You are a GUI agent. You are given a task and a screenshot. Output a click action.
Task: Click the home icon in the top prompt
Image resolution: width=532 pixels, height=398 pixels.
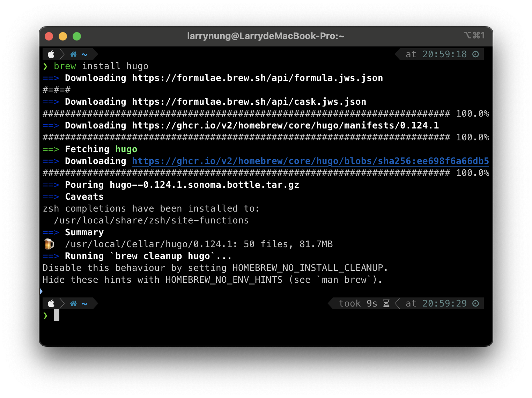pyautogui.click(x=73, y=54)
